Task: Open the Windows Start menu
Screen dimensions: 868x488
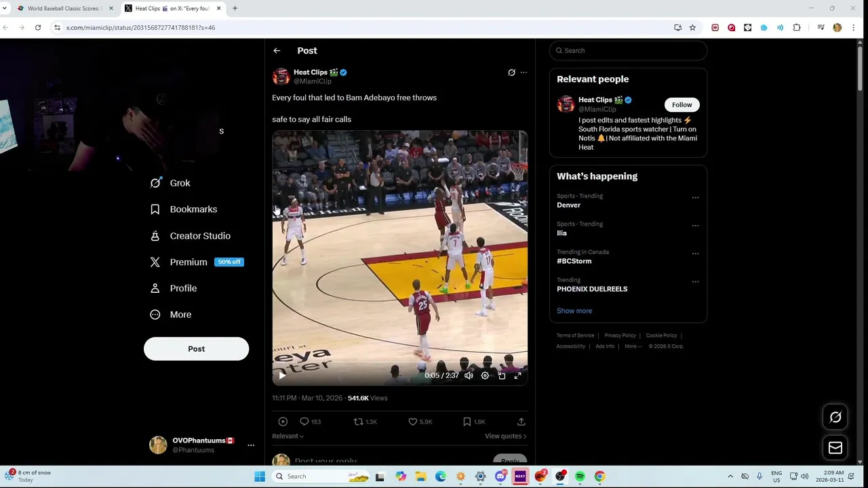Action: [x=260, y=476]
